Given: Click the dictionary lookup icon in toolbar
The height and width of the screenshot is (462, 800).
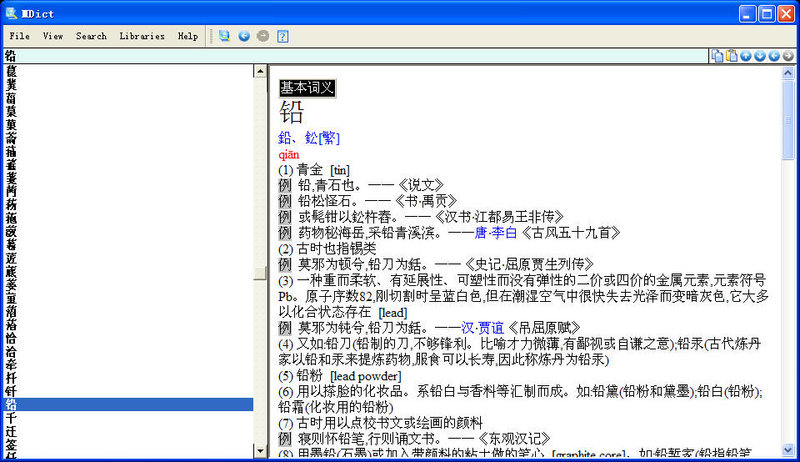Looking at the screenshot, I should coord(225,36).
